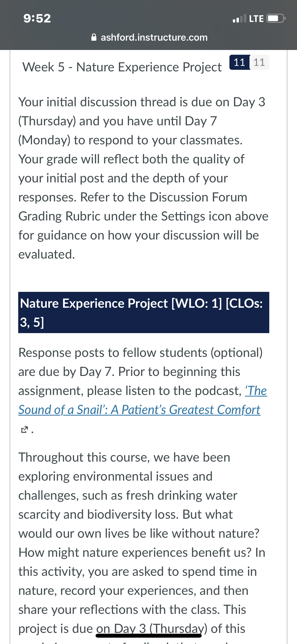The height and width of the screenshot is (644, 297).
Task: Tap the 'Throughout this course' paragraph opening
Action: coord(124,457)
